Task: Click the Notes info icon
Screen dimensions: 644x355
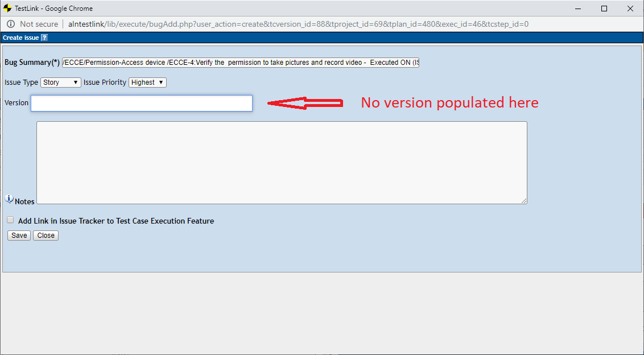Action: pyautogui.click(x=9, y=199)
